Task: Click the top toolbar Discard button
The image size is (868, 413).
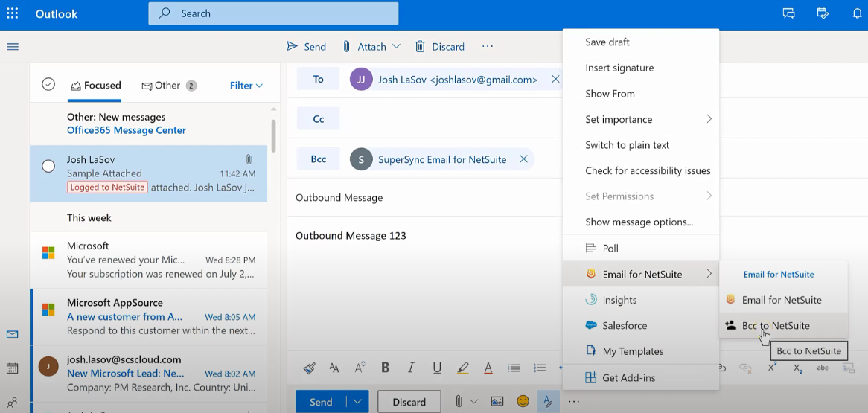Action: (x=440, y=46)
